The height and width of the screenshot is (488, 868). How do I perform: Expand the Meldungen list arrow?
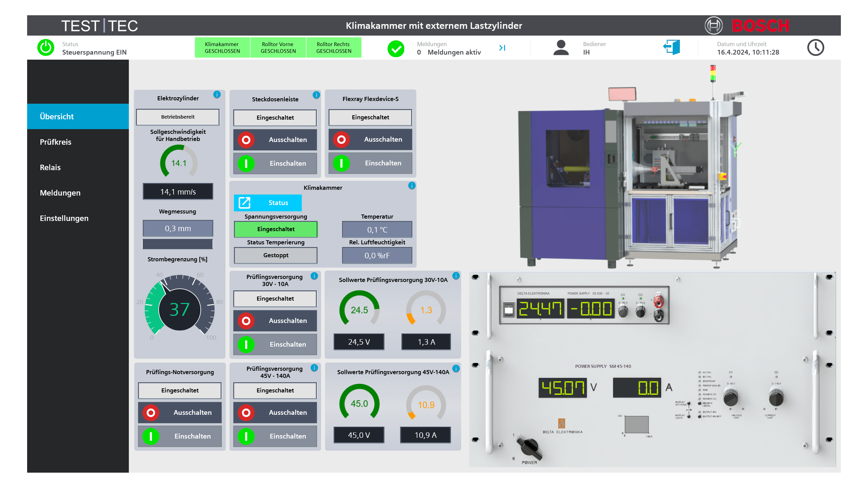click(x=502, y=48)
